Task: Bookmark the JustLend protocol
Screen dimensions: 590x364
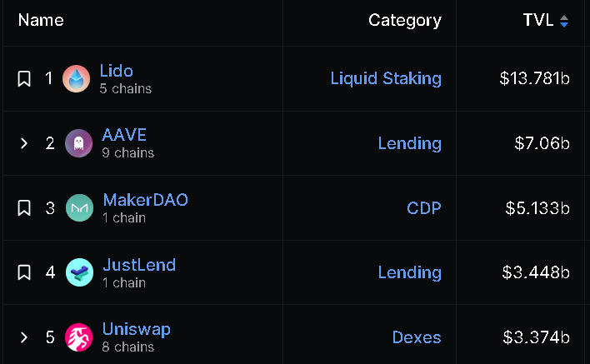Action: [x=24, y=272]
